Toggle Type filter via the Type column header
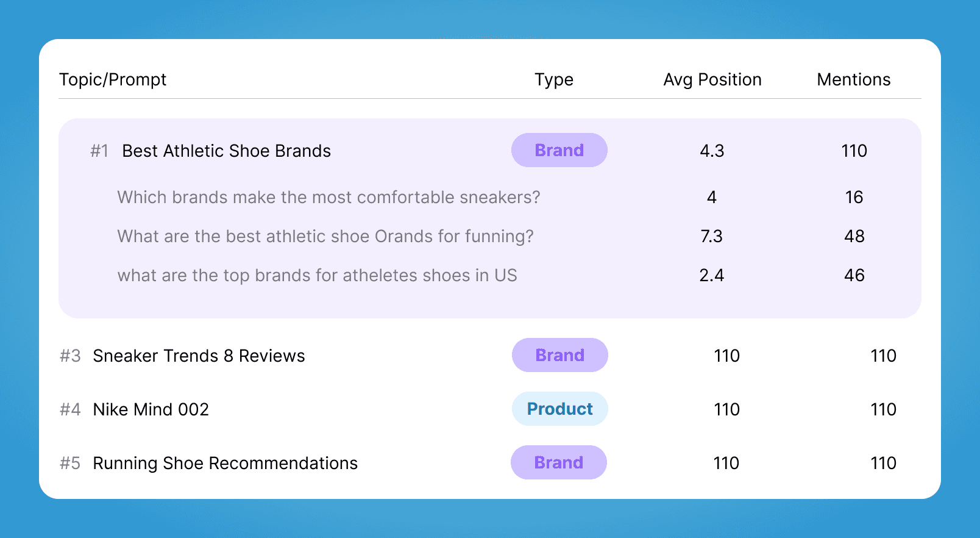The width and height of the screenshot is (980, 538). (553, 79)
